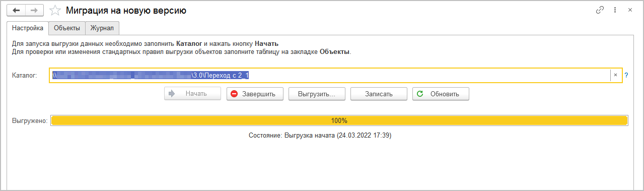This screenshot has height=191, width=644.
Task: Add the form to favorites with the star
Action: pos(56,10)
